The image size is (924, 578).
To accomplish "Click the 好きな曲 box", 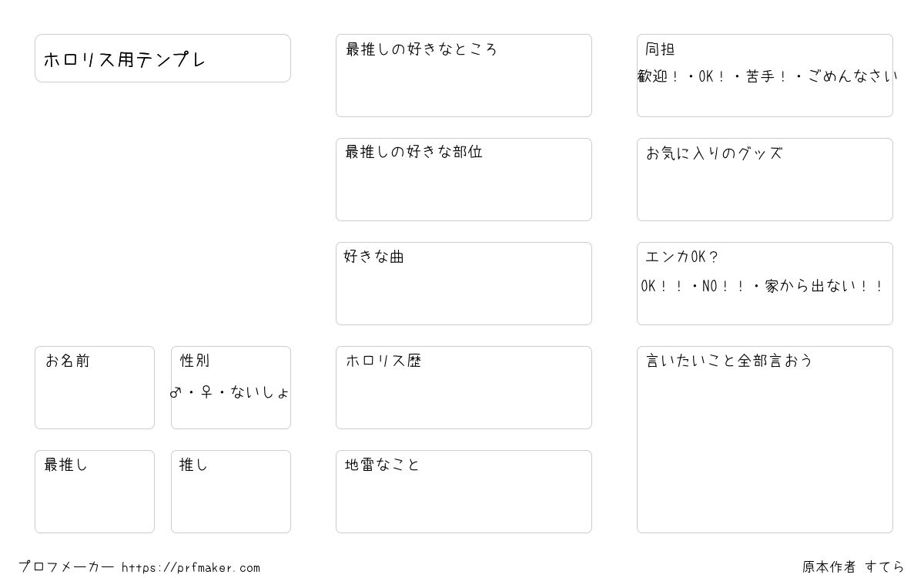I will pos(464,284).
